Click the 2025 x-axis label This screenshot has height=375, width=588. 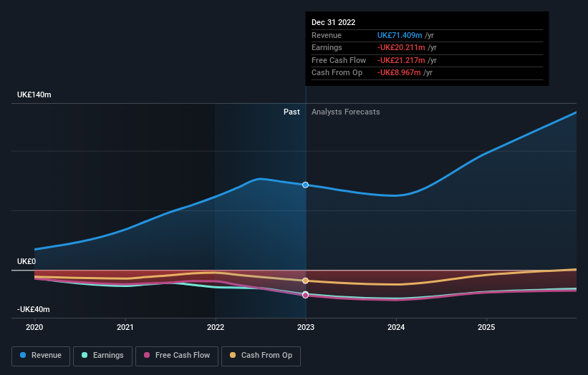[486, 327]
